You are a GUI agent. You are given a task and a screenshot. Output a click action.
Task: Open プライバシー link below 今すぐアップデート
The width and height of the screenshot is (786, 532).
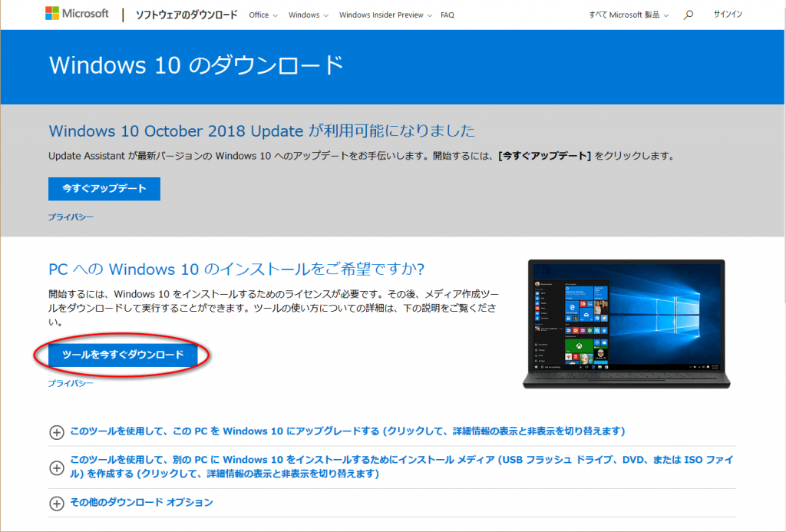tap(71, 217)
